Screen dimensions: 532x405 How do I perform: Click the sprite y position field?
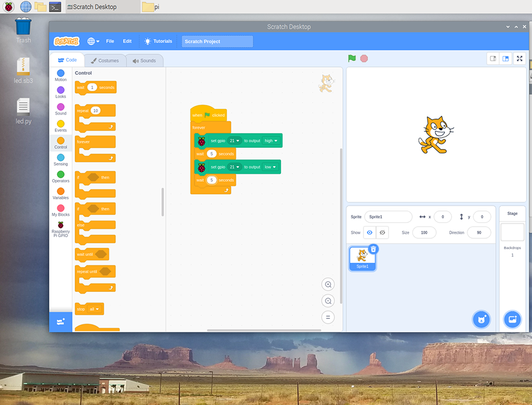(482, 217)
